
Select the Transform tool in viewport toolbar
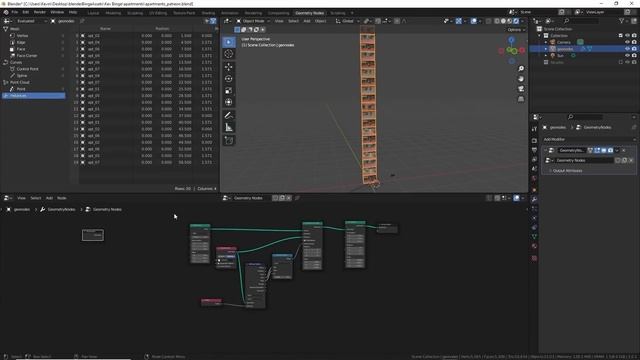coord(229,102)
